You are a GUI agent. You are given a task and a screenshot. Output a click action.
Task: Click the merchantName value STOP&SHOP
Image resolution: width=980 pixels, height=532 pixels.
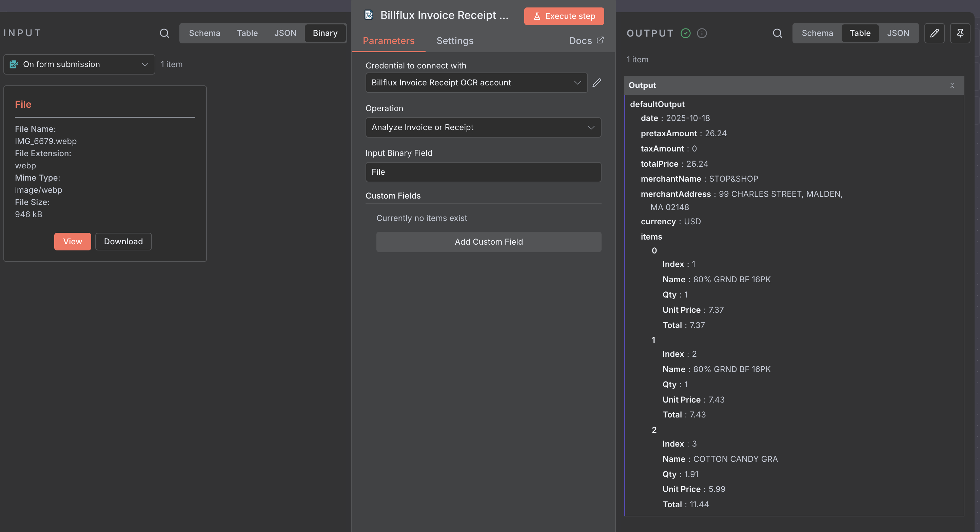pyautogui.click(x=733, y=179)
